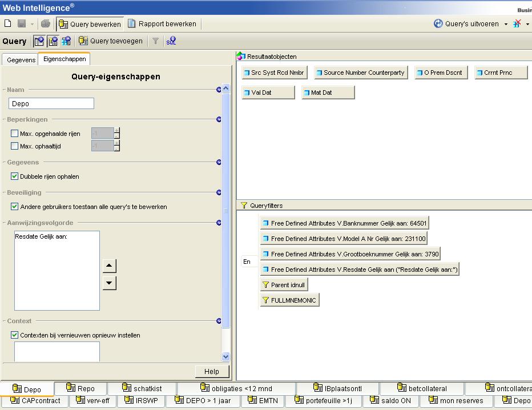Switch to the Gegevens tab
The image size is (532, 410).
pos(21,60)
